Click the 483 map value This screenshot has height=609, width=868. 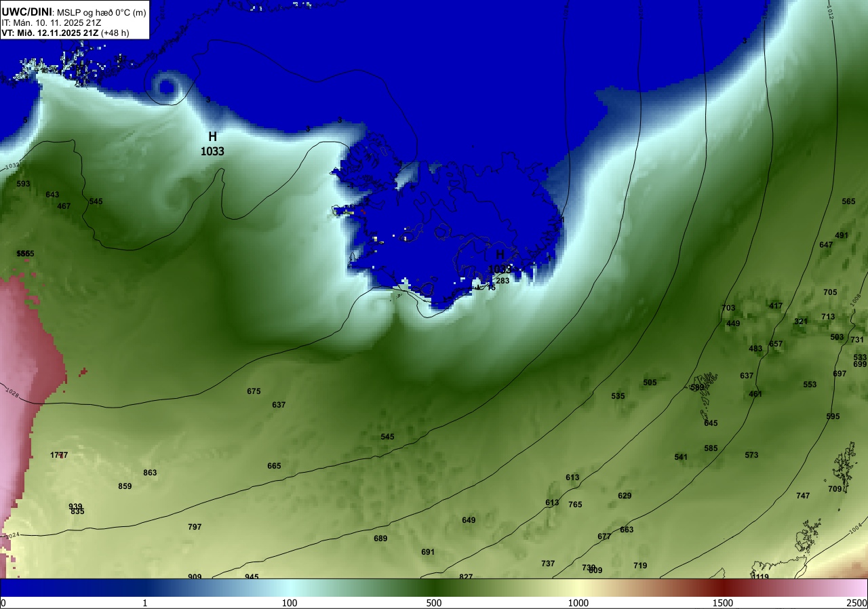click(755, 349)
